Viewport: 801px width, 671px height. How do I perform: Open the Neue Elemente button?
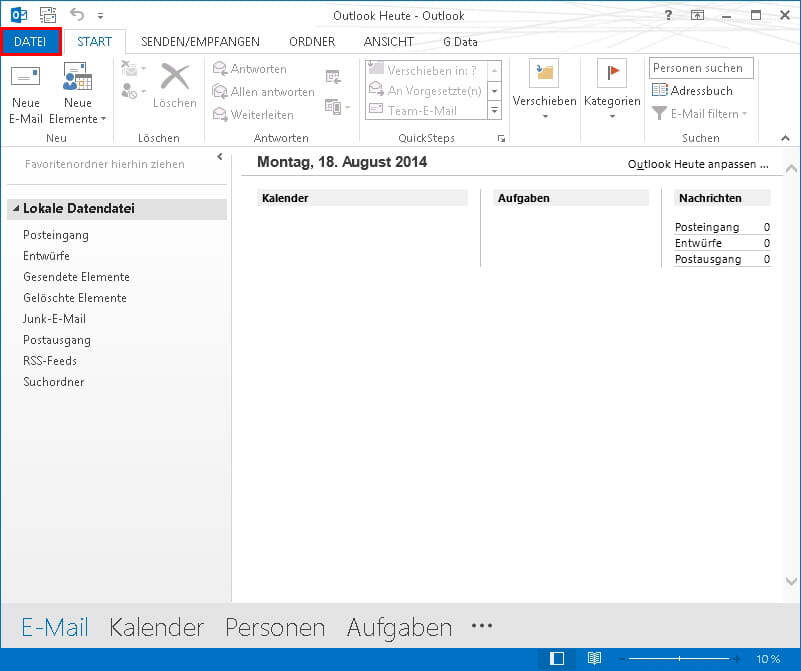point(78,93)
